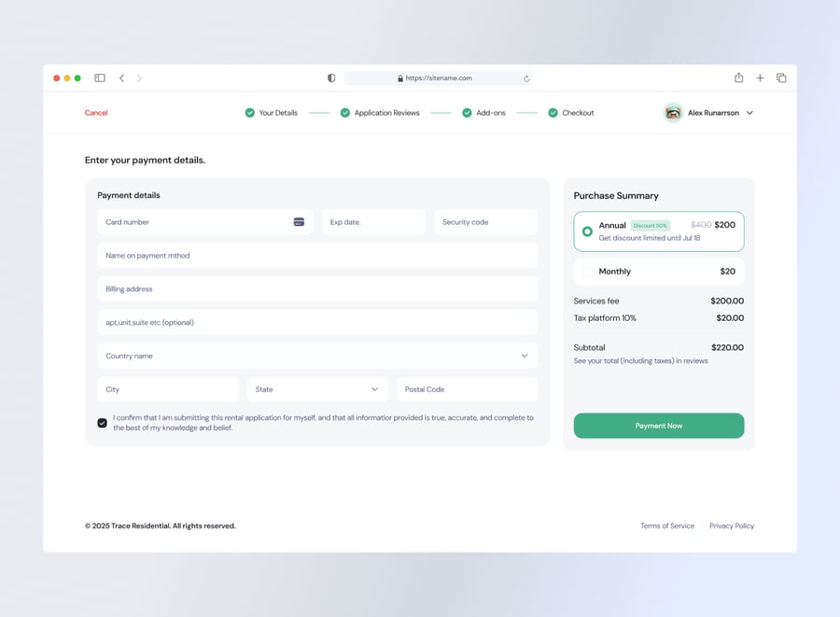
Task: Click the browser forward arrow
Action: click(140, 78)
